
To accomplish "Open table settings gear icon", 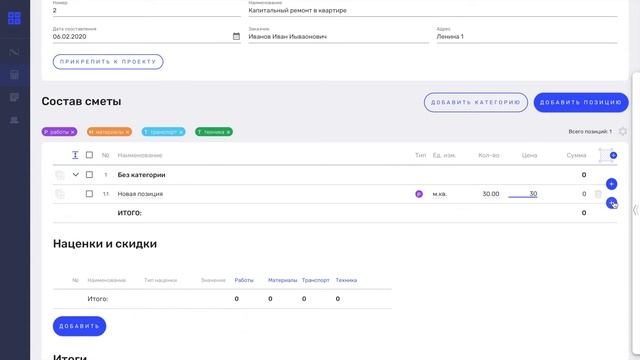I will tap(623, 131).
